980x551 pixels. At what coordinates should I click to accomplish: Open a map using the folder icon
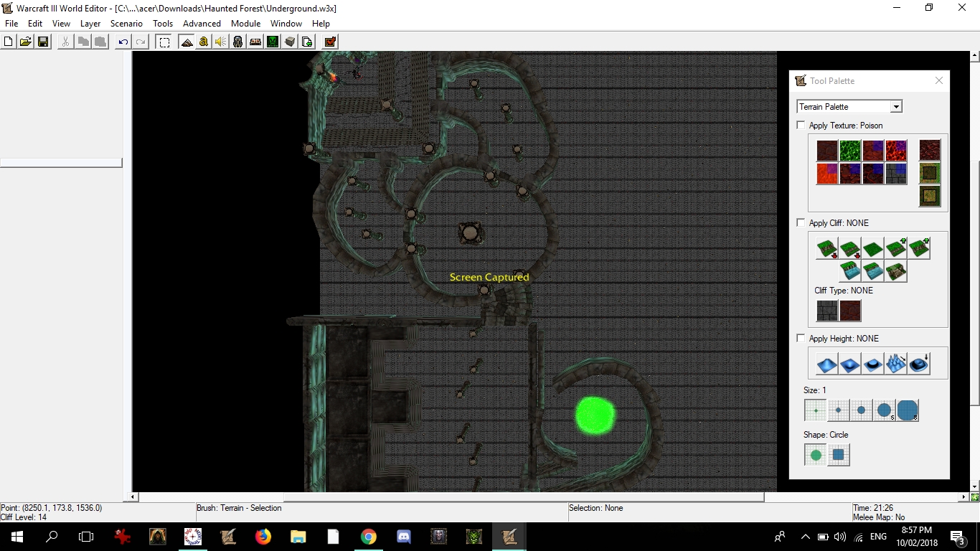pos(25,42)
